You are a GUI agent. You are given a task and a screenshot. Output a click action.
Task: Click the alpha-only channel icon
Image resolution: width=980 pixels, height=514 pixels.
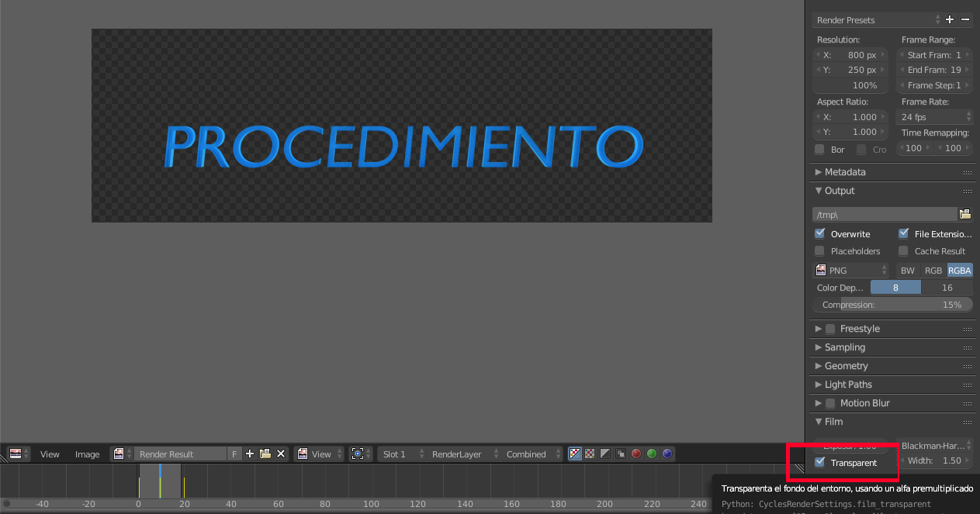click(x=604, y=454)
